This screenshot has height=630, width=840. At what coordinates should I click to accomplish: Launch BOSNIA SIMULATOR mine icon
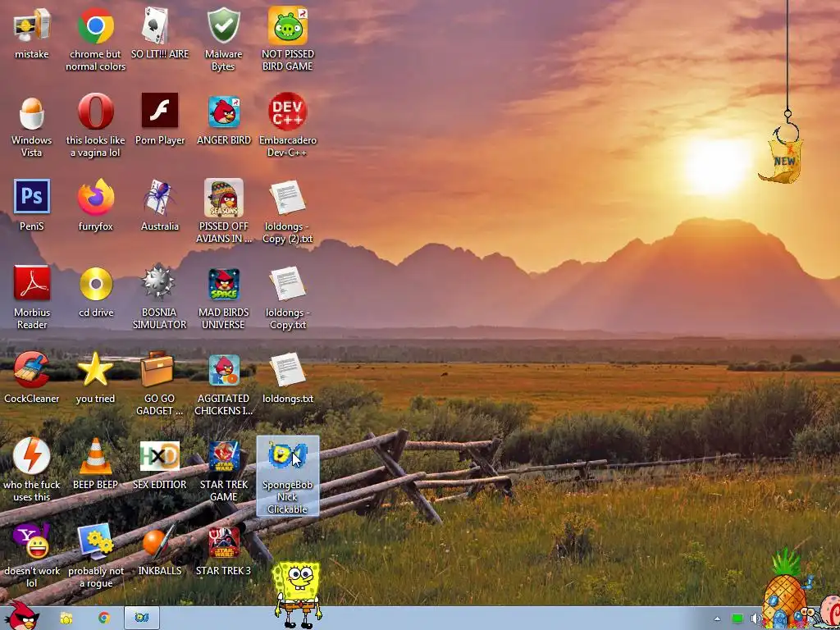(x=158, y=282)
